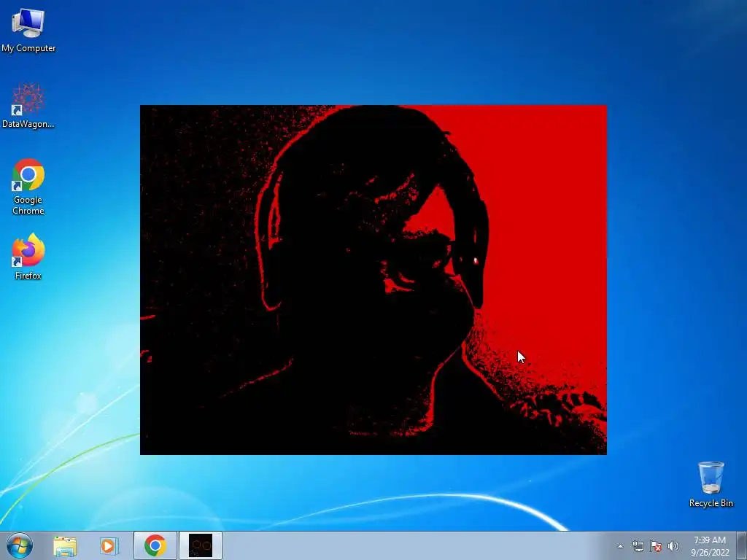Select the Recycle Bin icon
The width and height of the screenshot is (747, 560).
coord(711,484)
